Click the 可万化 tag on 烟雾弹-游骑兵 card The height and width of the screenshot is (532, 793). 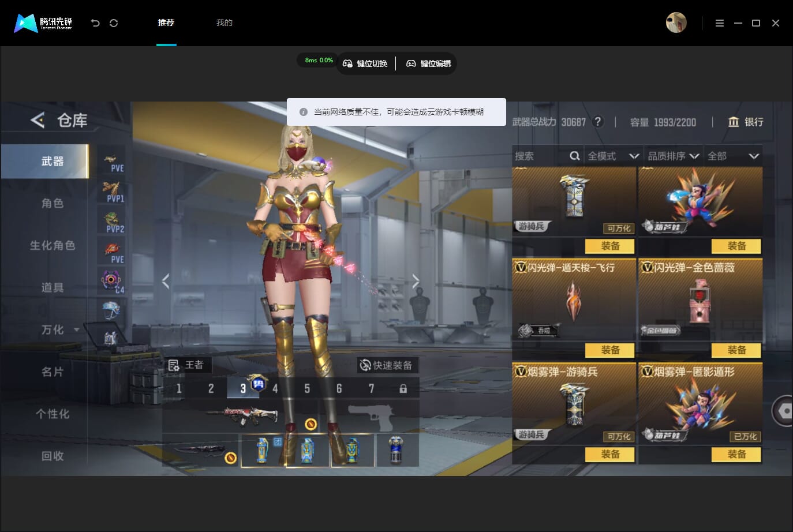point(619,437)
